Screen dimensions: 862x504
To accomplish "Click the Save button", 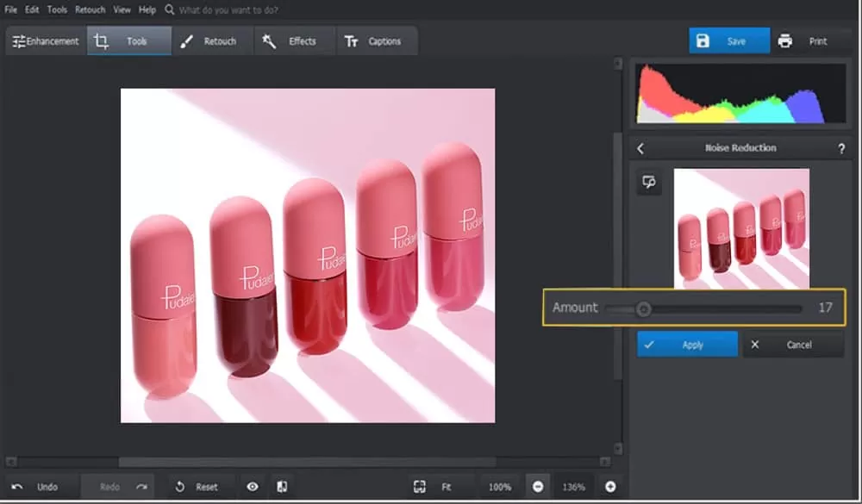I will click(x=729, y=41).
